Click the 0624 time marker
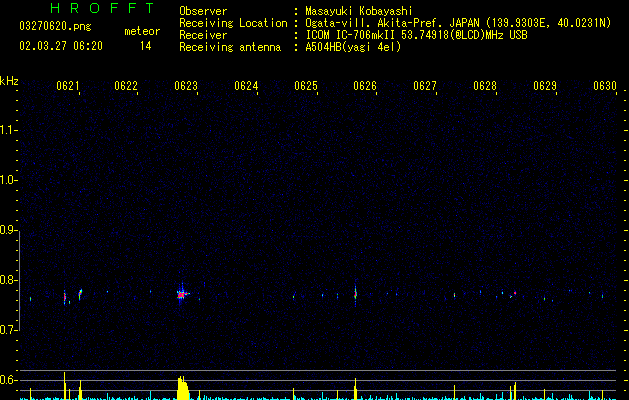This screenshot has width=629, height=400. [246, 85]
